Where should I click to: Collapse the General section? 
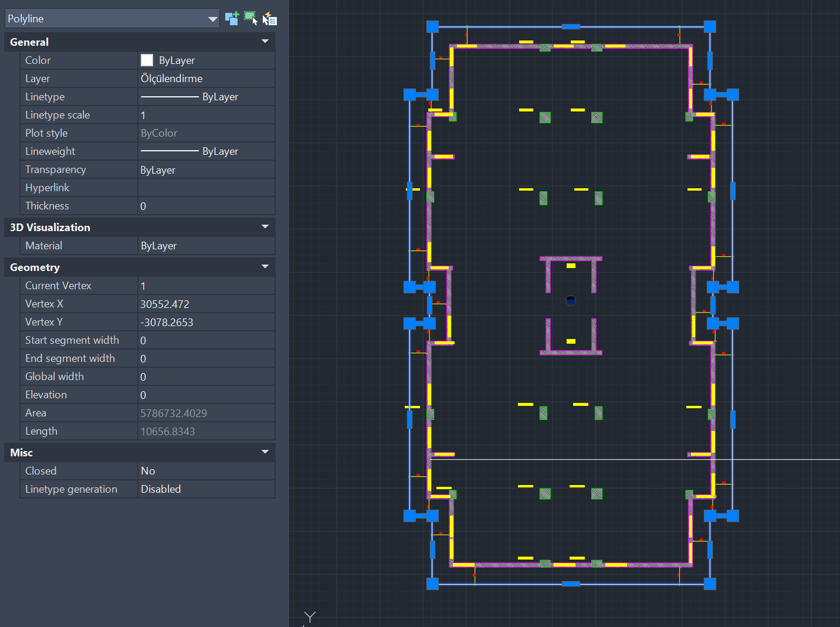265,42
